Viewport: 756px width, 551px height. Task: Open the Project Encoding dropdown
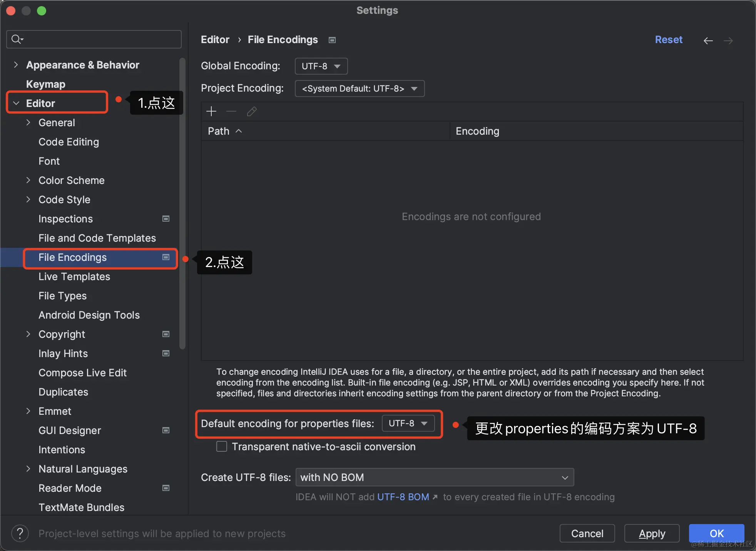coord(360,88)
